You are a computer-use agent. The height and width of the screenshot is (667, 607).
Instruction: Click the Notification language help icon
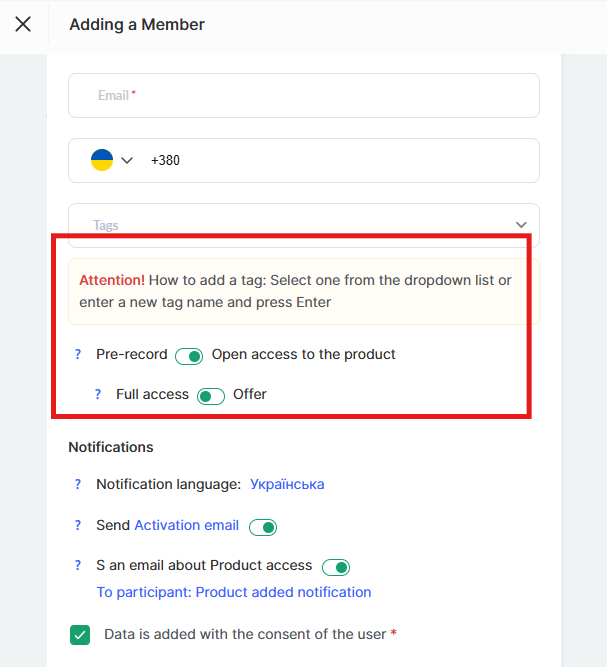click(78, 484)
